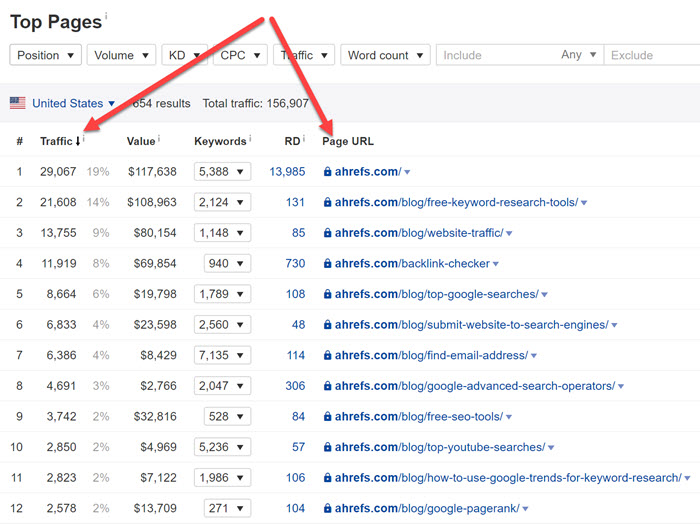Image resolution: width=700 pixels, height=525 pixels.
Task: Click the Exclude text field
Action: pyautogui.click(x=650, y=55)
